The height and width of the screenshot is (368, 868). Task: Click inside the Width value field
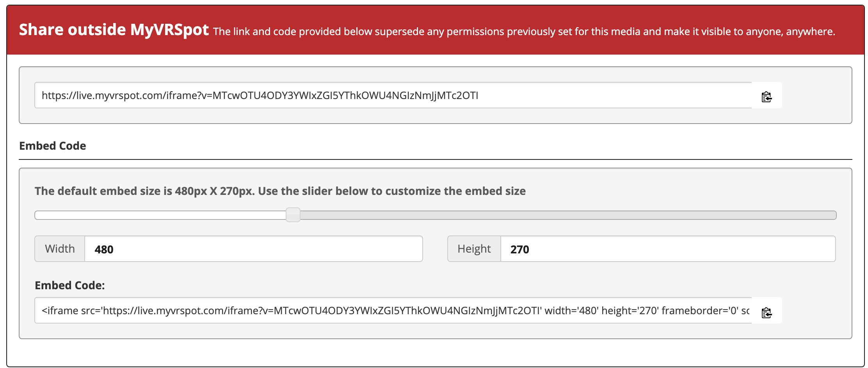[253, 249]
